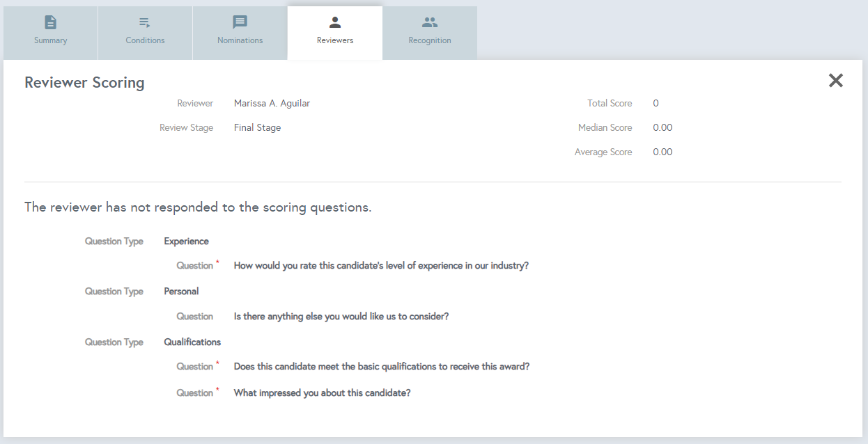Click the Summary document icon
This screenshot has height=444, width=868.
click(51, 22)
